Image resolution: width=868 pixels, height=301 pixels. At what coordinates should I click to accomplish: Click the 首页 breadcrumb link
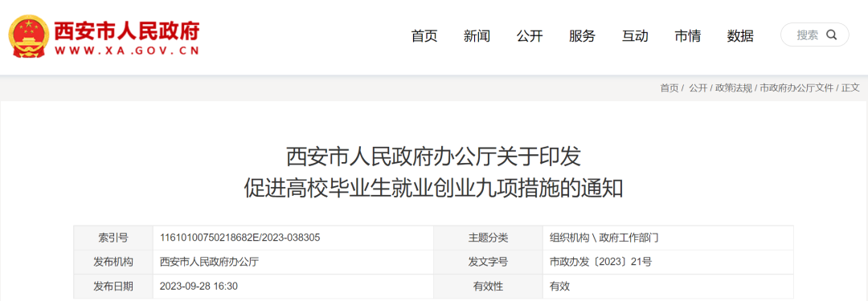click(669, 88)
